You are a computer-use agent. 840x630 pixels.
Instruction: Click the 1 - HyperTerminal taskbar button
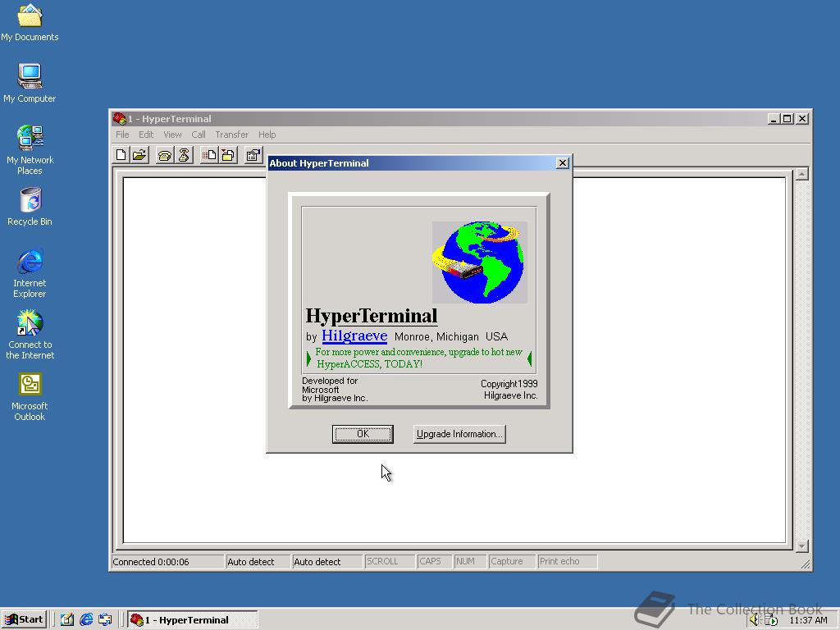click(x=192, y=620)
